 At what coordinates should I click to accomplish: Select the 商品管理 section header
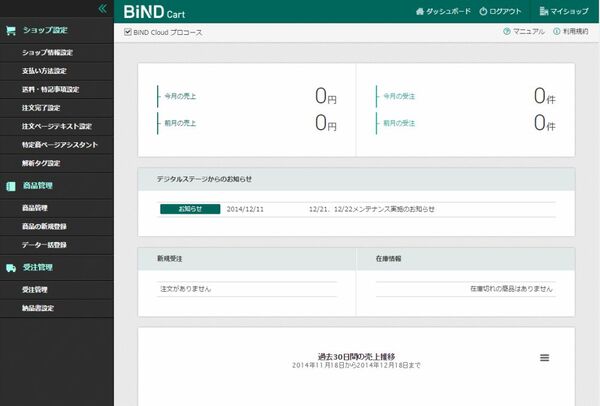38,186
